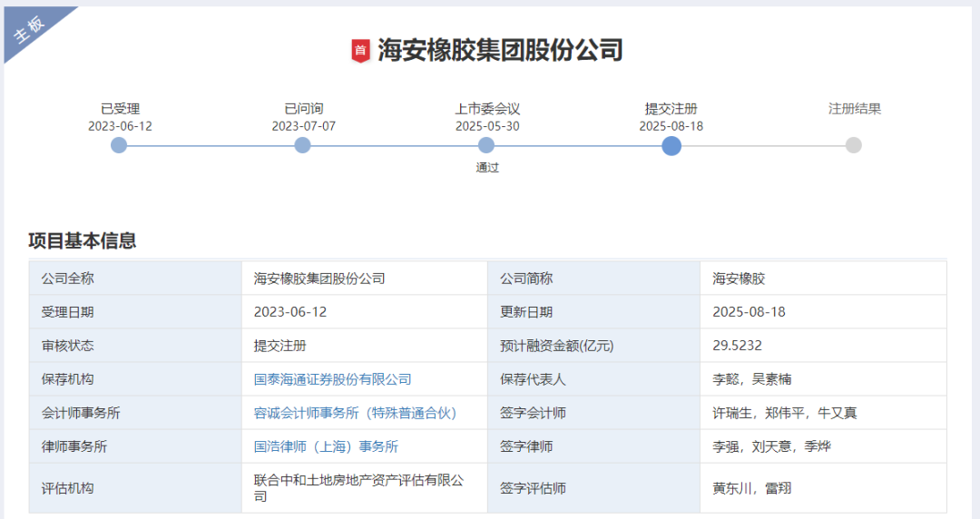
Task: Click the 签字律师 label cell
Action: (x=593, y=447)
